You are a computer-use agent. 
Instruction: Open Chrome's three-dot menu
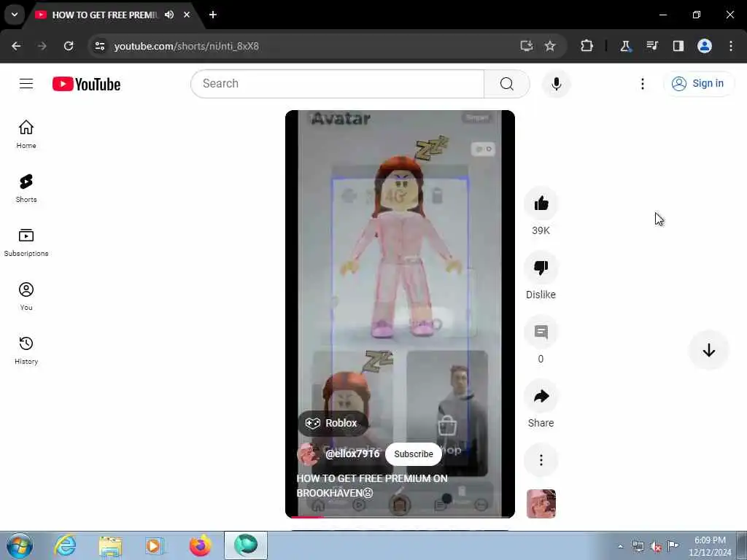click(731, 46)
